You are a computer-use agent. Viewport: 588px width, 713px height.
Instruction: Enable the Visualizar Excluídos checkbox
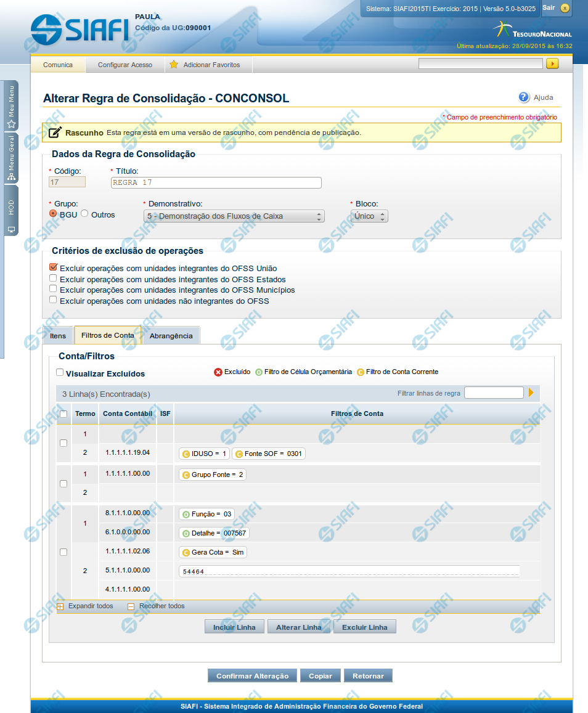[60, 373]
